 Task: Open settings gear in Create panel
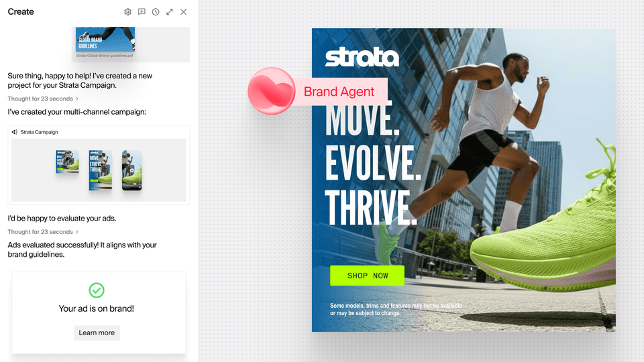127,12
